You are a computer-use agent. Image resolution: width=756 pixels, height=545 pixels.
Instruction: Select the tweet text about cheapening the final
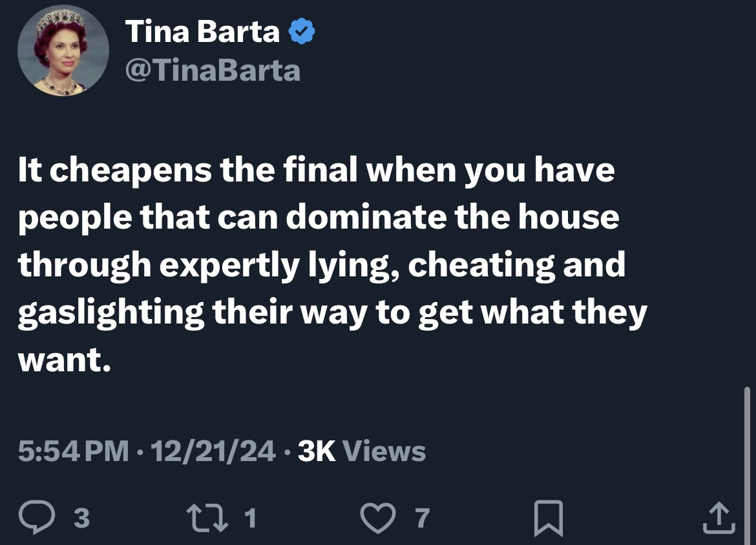click(333, 264)
